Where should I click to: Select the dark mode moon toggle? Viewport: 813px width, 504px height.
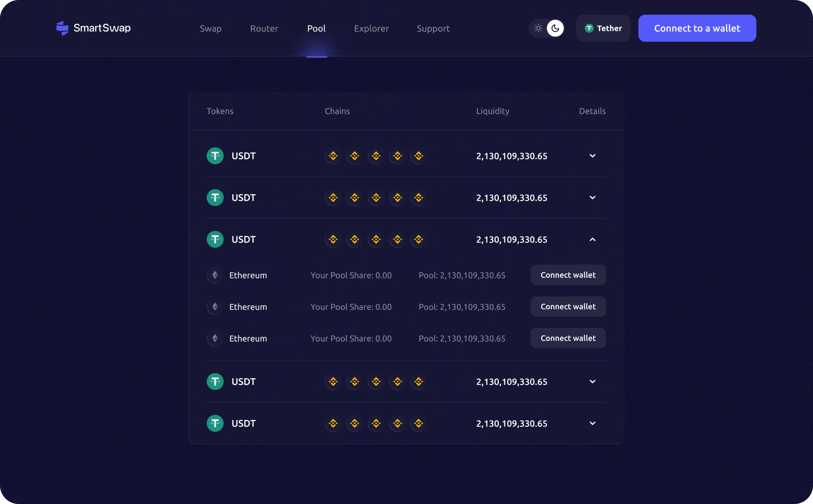coord(555,28)
